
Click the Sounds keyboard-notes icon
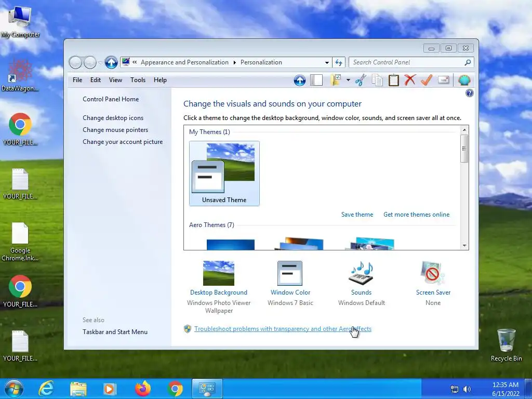pyautogui.click(x=361, y=273)
